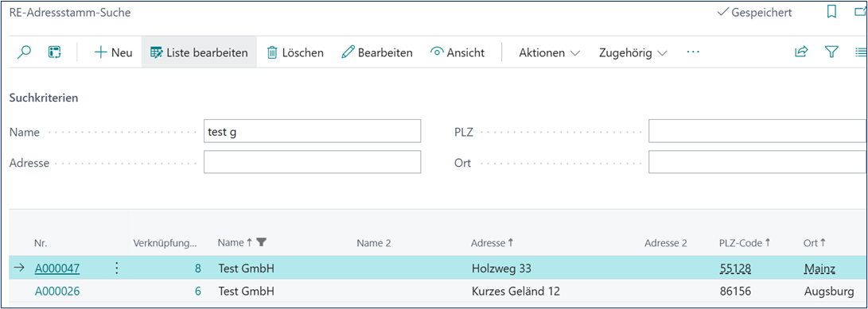Click the Suchkriterien section heading
868x309 pixels.
point(44,98)
